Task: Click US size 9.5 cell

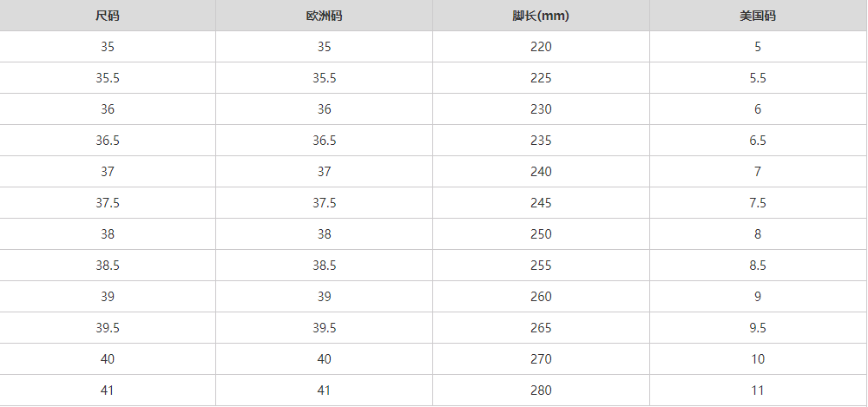Action: tap(758, 328)
